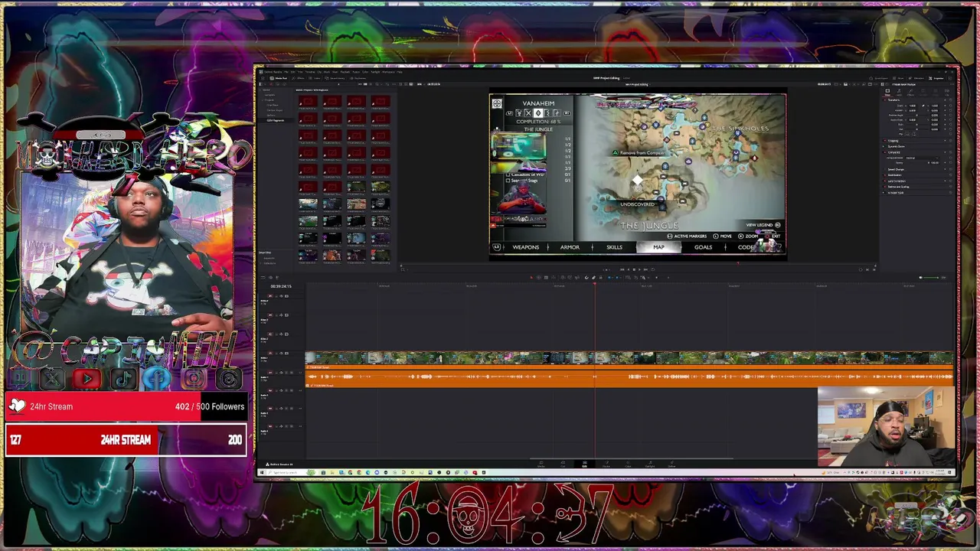Toggle the Media Pool panel button
This screenshot has width=980, height=551.
(x=278, y=78)
